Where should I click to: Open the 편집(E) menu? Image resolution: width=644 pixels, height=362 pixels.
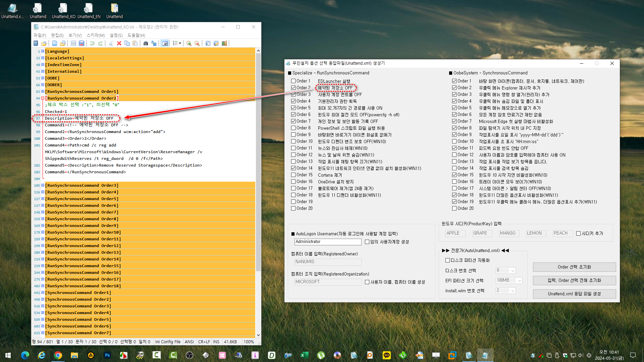point(57,35)
